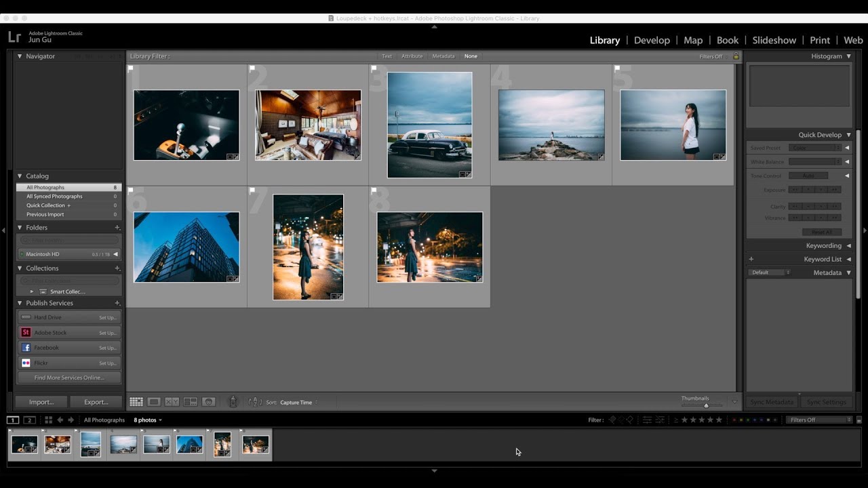Go forward with filmstrip right arrow
Viewport: 868px width, 488px height.
[x=71, y=420]
